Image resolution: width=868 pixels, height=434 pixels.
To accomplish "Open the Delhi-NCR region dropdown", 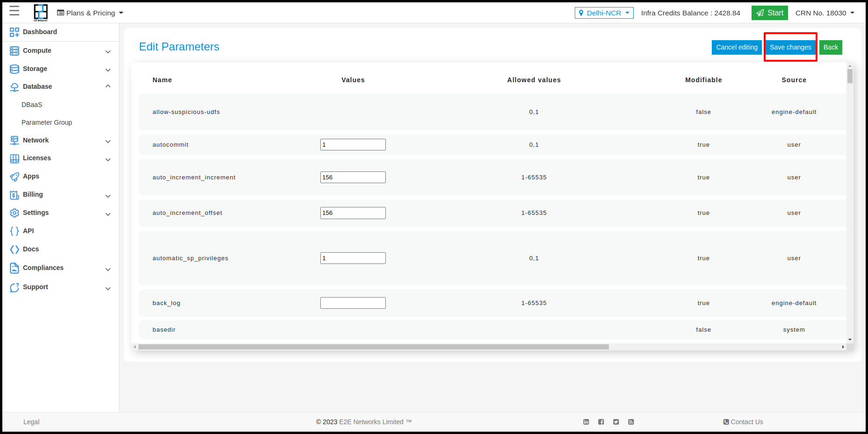I will [604, 13].
